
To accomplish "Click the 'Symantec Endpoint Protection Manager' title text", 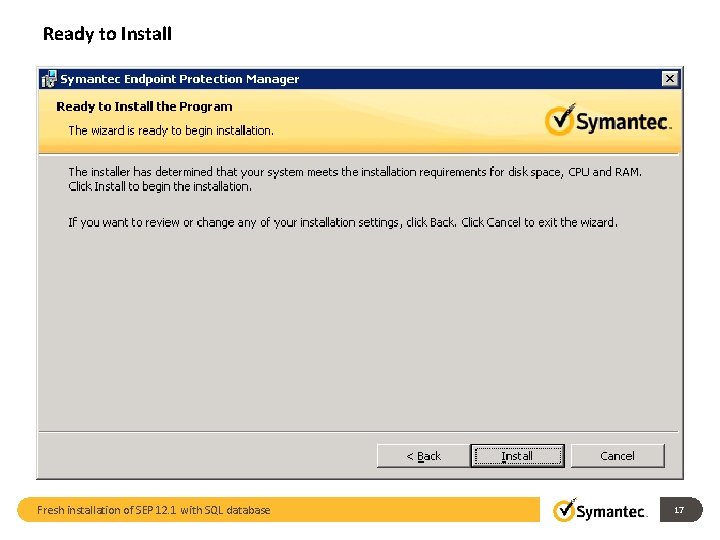I will pos(180,79).
